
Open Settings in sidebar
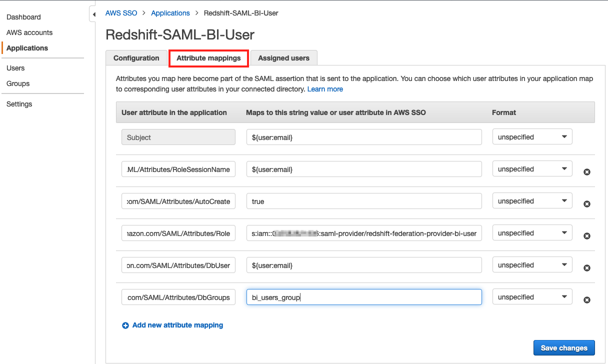[19, 104]
